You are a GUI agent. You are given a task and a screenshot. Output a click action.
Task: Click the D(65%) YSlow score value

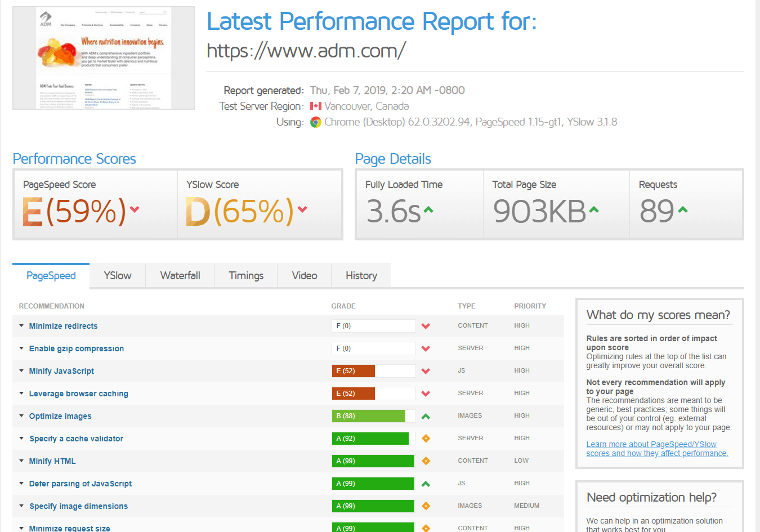click(240, 212)
